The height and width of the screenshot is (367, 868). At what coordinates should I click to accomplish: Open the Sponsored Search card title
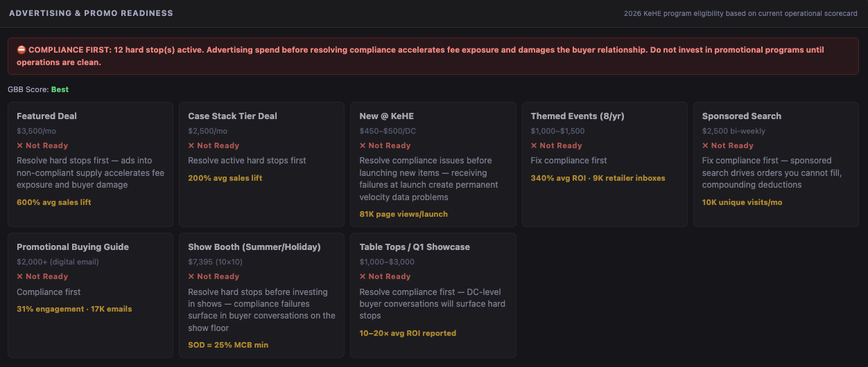[x=741, y=116]
